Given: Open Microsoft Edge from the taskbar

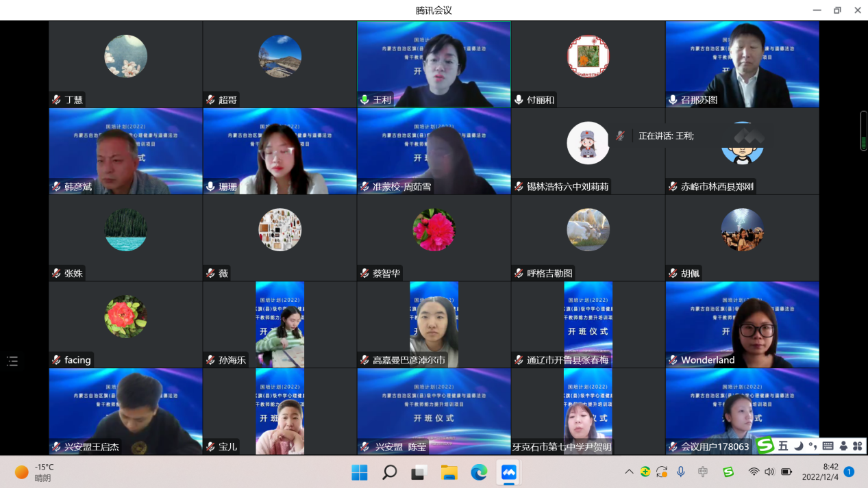Looking at the screenshot, I should pos(479,472).
